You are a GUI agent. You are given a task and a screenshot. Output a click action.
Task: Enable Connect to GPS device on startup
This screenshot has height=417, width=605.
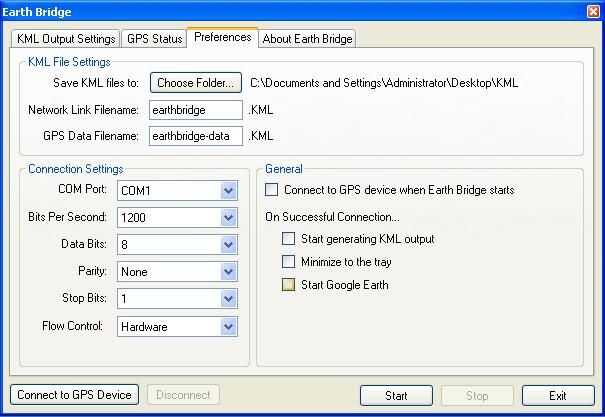click(271, 190)
